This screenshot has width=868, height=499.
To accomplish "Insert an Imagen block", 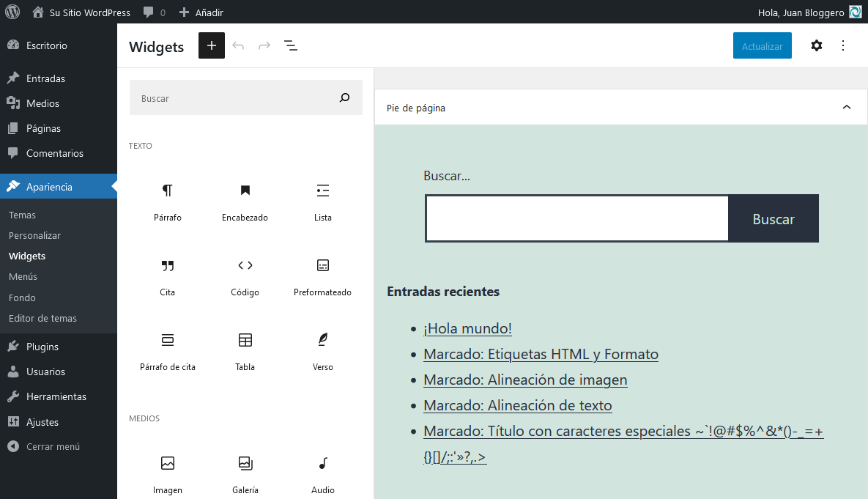I will (168, 470).
